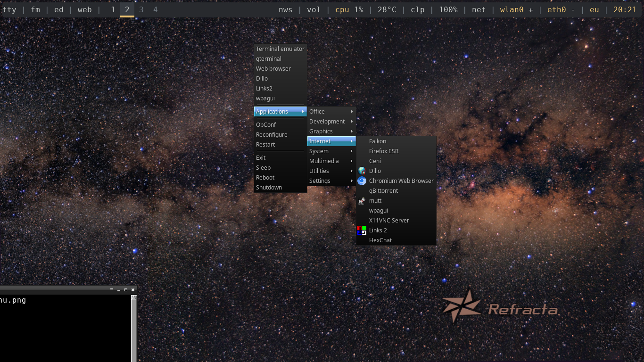Click the web launcher in top bar

(84, 9)
